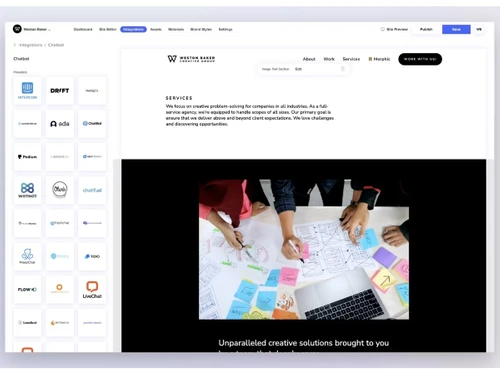Open the user avatar menu
Viewport: 500px width, 375px height.
tap(479, 29)
